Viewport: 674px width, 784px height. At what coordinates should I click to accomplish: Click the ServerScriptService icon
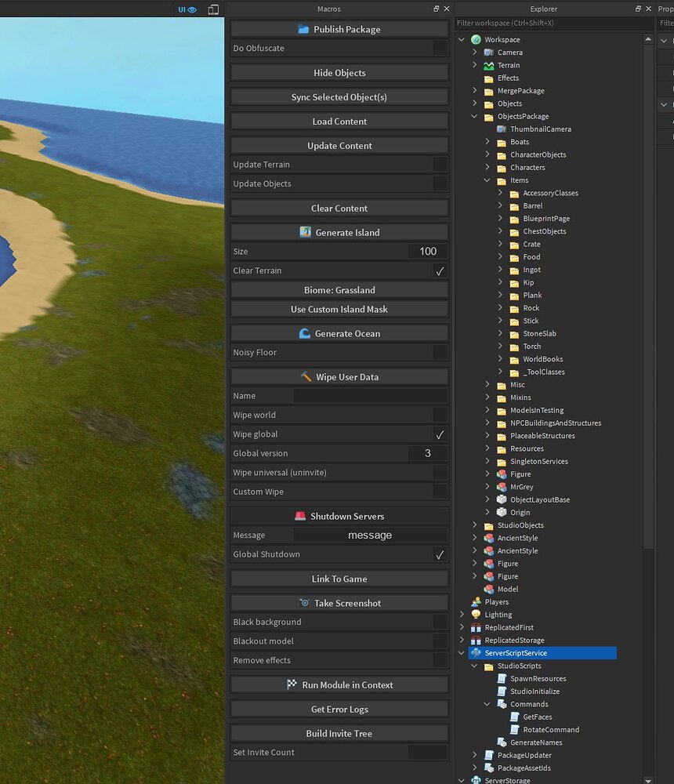pyautogui.click(x=476, y=653)
